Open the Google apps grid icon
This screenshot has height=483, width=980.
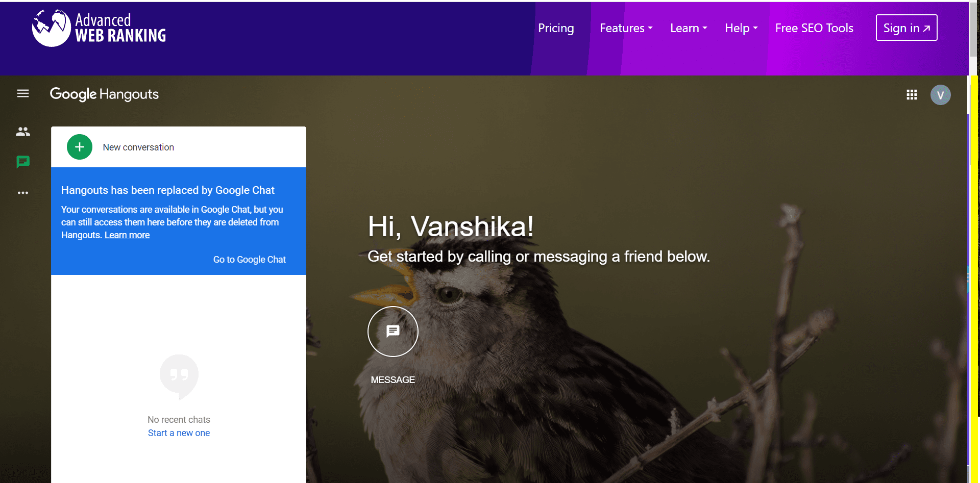[x=912, y=95]
